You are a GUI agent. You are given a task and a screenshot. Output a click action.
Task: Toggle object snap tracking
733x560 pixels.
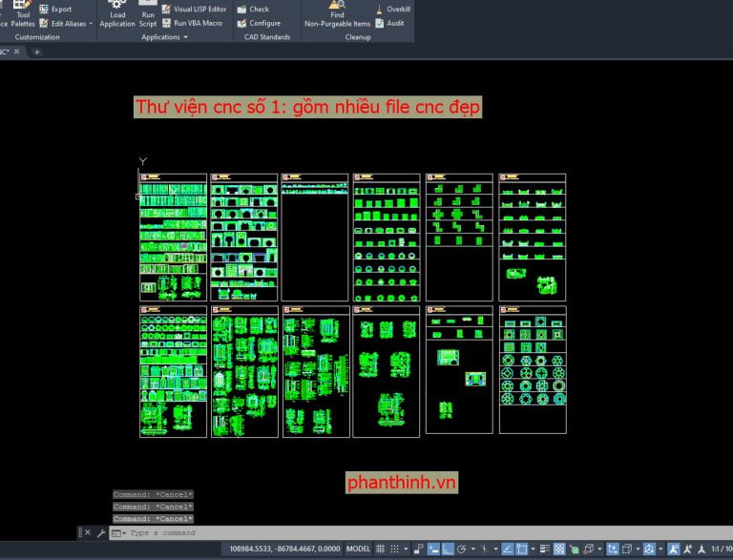tap(508, 549)
